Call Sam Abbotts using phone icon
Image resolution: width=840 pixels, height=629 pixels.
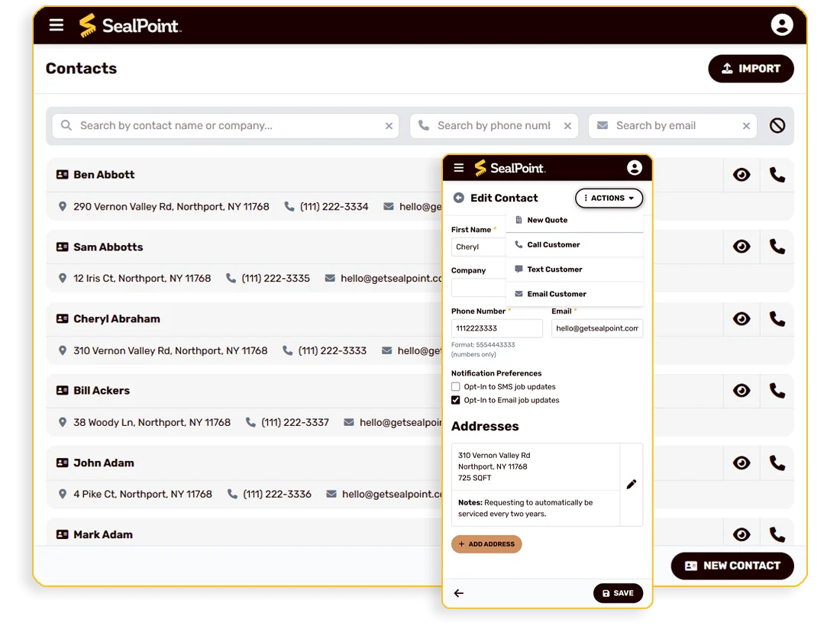(x=777, y=247)
